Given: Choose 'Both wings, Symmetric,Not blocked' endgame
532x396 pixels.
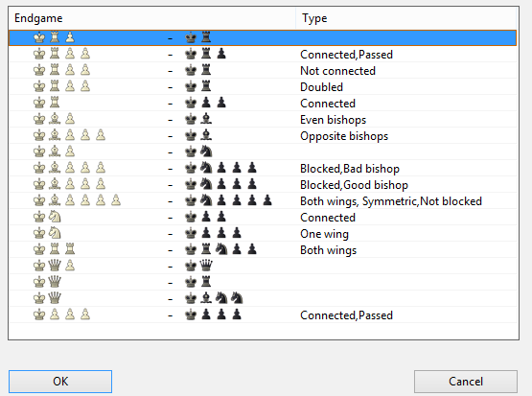Looking at the screenshot, I should click(x=263, y=200).
